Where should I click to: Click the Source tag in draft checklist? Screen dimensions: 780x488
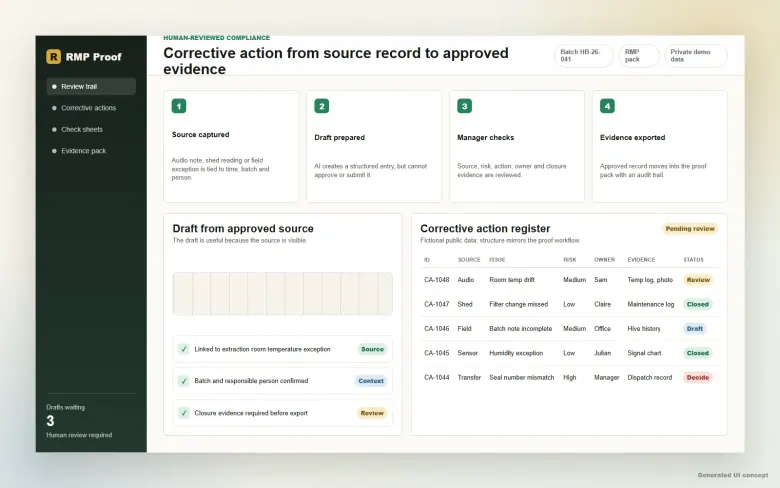372,349
